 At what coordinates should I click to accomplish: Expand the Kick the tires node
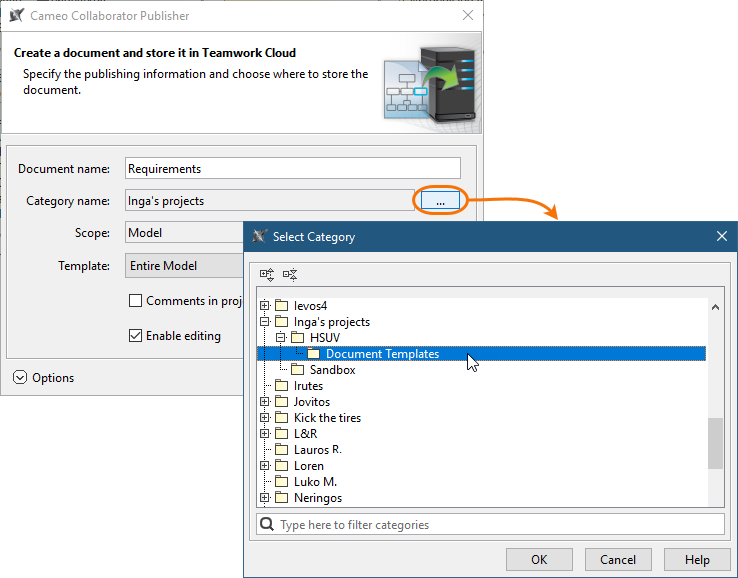[x=265, y=417]
